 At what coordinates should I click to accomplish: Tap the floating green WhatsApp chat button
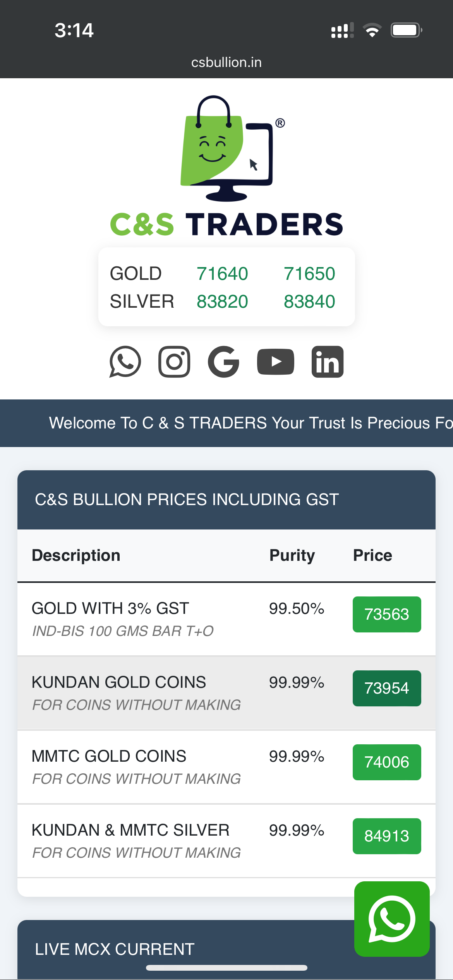(x=391, y=918)
